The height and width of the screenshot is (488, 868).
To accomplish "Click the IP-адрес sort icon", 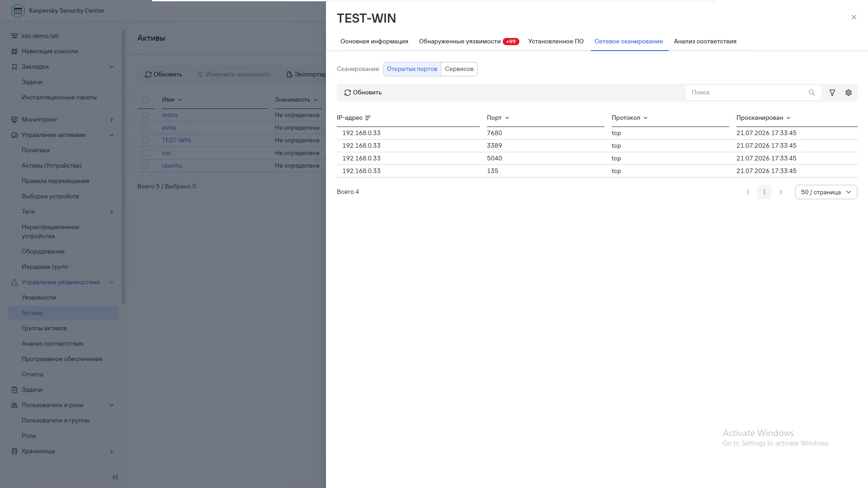I will (x=368, y=118).
